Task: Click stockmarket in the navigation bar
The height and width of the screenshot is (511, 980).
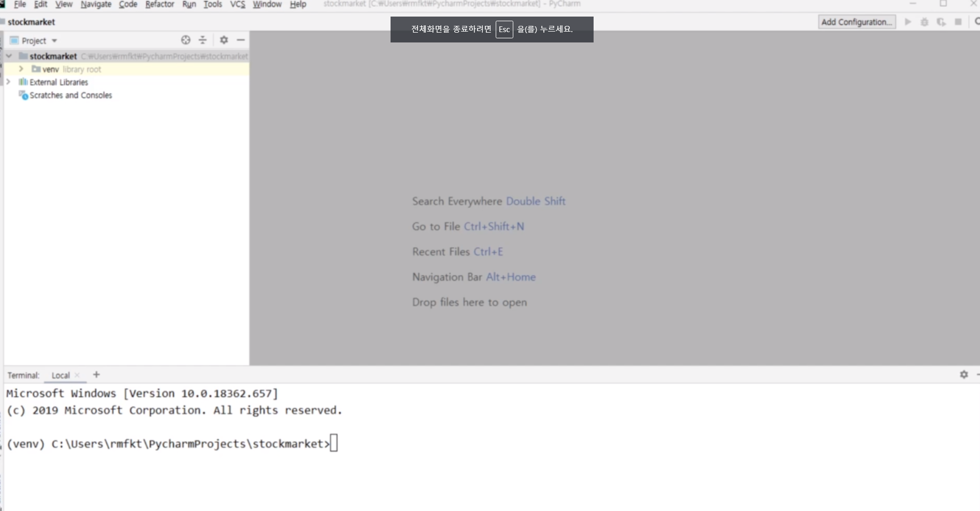Action: coord(31,22)
